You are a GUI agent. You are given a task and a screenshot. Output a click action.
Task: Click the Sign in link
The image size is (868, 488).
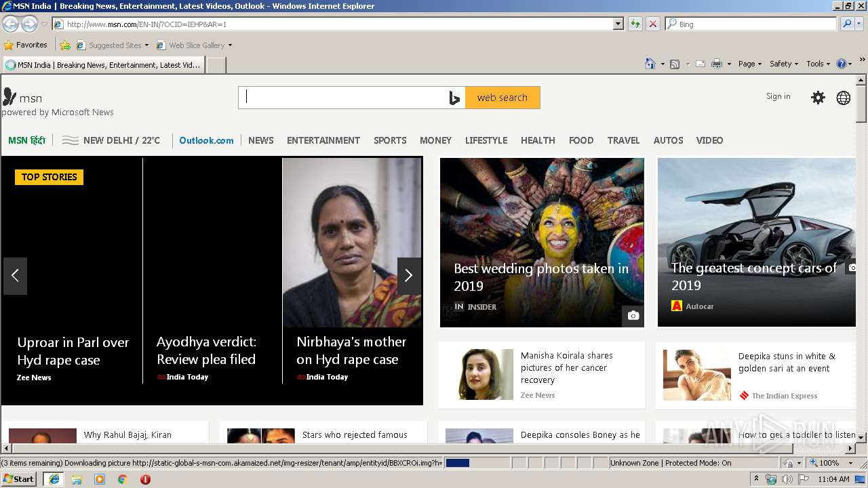(x=778, y=96)
